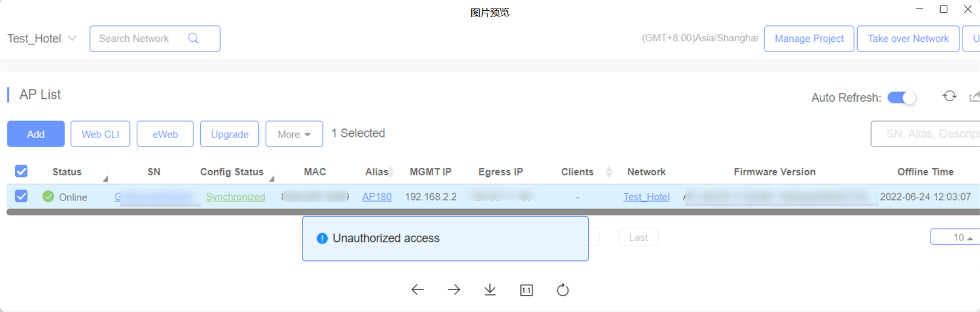Image resolution: width=980 pixels, height=312 pixels.
Task: Open the AP180 alias link
Action: (x=377, y=196)
